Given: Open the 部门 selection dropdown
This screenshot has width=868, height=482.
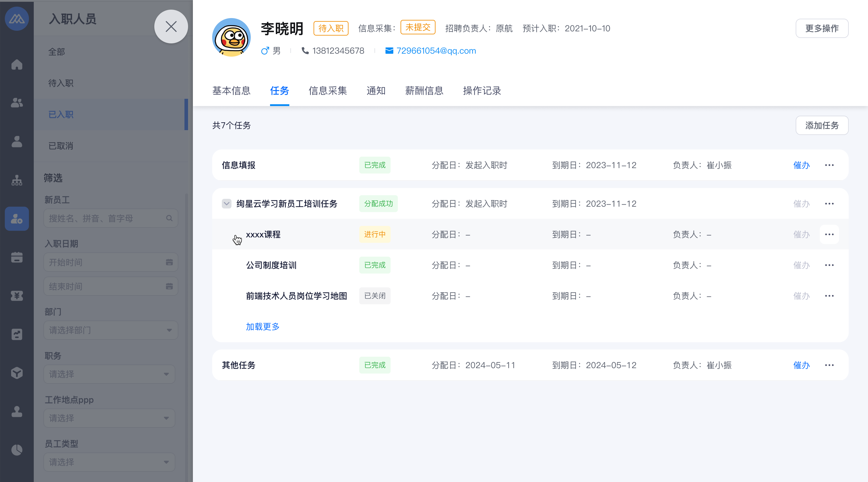Looking at the screenshot, I should coord(110,330).
